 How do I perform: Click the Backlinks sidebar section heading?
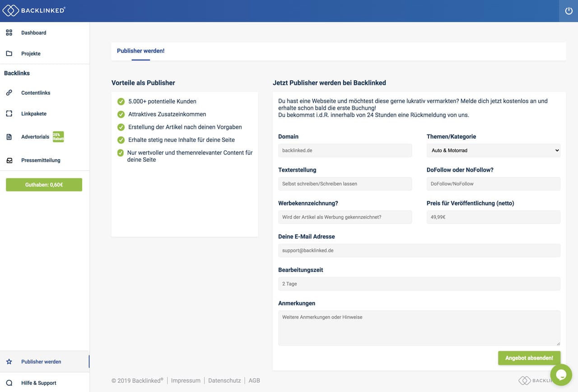[x=17, y=73]
